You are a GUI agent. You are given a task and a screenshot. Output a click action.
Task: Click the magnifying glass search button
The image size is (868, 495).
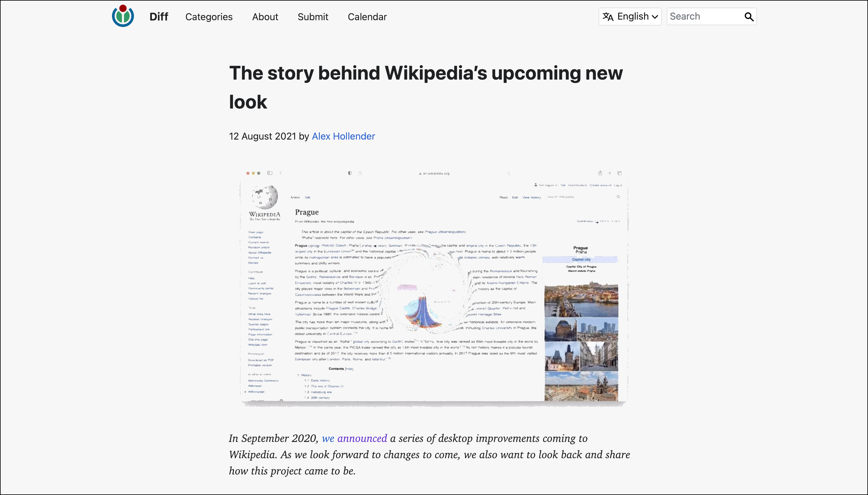point(749,17)
